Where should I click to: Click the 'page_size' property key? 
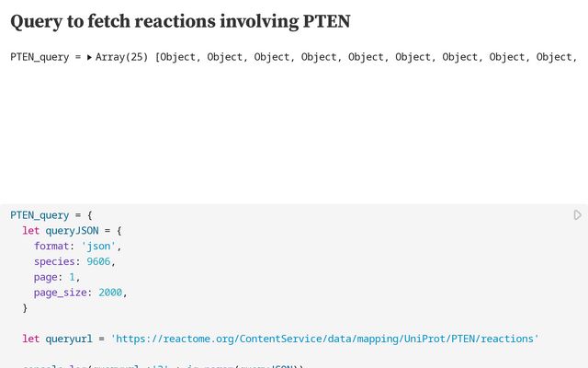tap(61, 293)
